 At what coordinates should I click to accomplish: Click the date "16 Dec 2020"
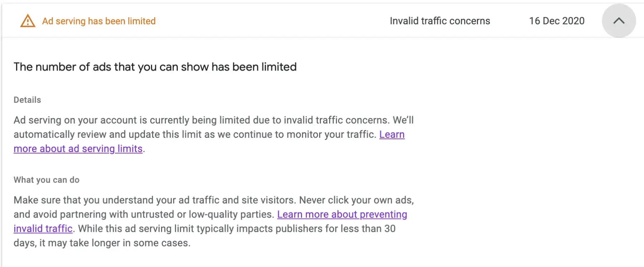557,21
